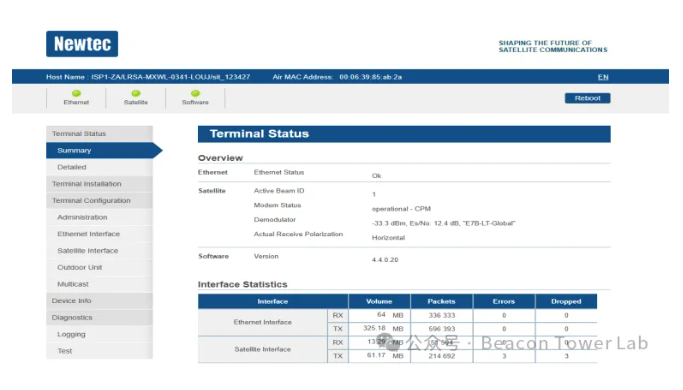This screenshot has height=390, width=683.
Task: Reboot the terminal with the Reboot button
Action: coord(587,98)
